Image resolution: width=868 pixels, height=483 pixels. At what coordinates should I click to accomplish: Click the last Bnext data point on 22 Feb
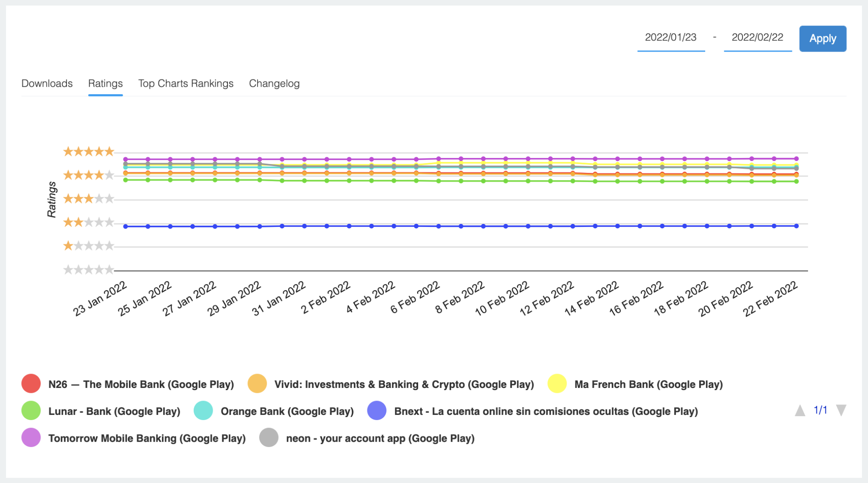[796, 226]
